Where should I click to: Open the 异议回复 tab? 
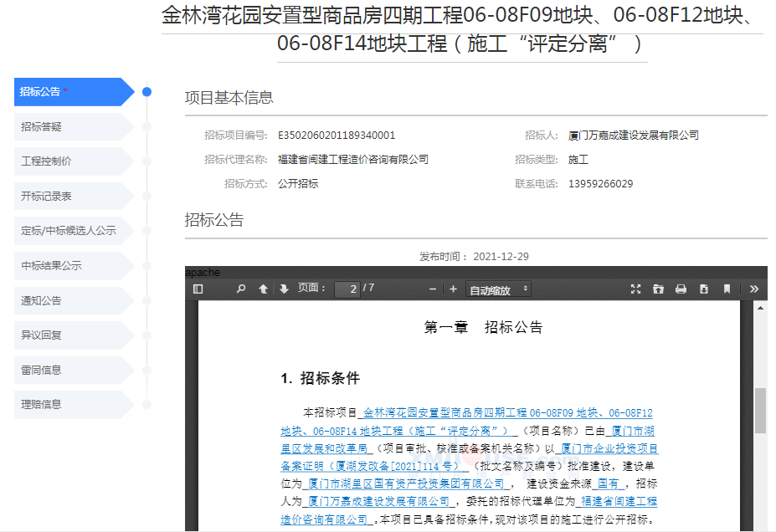coord(75,335)
